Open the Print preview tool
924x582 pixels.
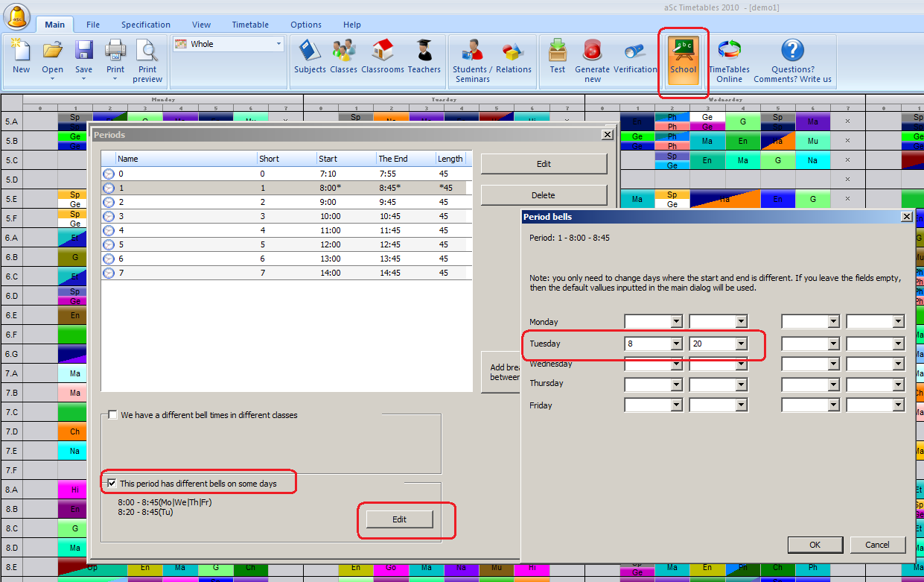click(147, 60)
